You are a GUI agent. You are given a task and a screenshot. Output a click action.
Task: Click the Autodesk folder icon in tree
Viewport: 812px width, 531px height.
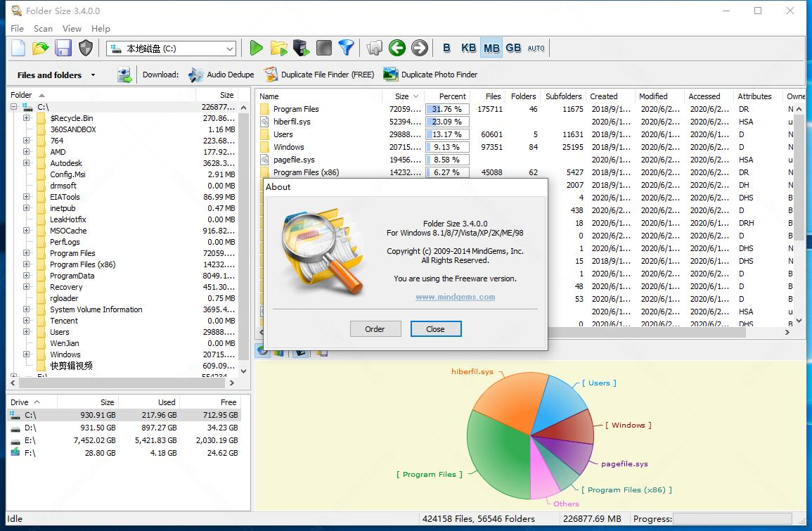[x=41, y=163]
